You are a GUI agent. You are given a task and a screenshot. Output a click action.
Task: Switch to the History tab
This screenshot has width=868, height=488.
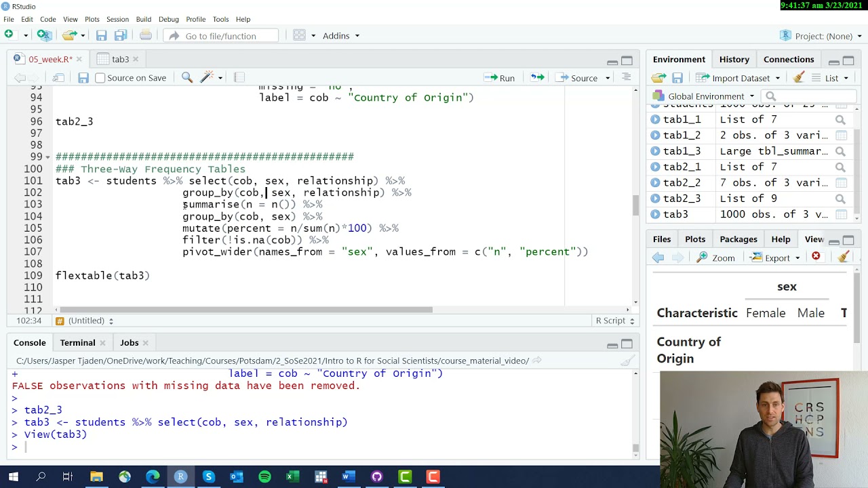coord(734,60)
